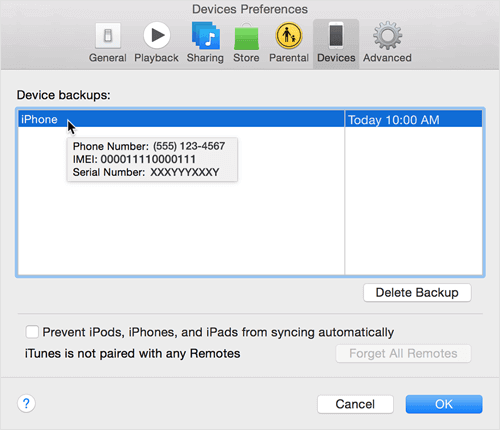Screen dimensions: 500x430
Task: Click the green Store bag icon
Action: point(246,37)
